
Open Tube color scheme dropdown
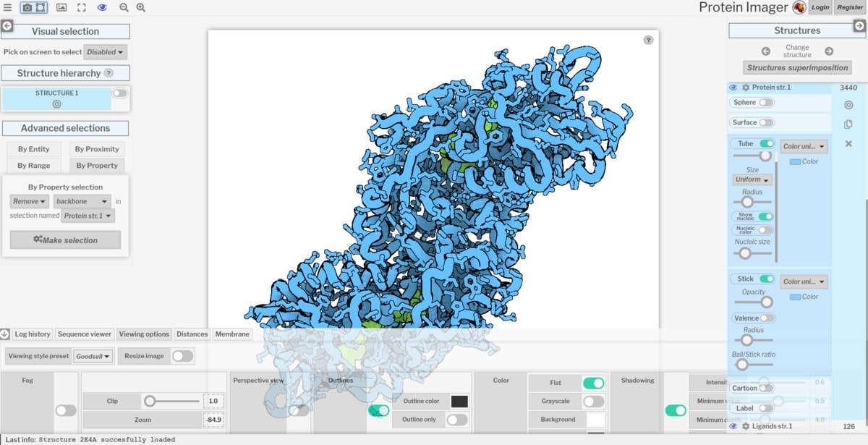click(804, 146)
